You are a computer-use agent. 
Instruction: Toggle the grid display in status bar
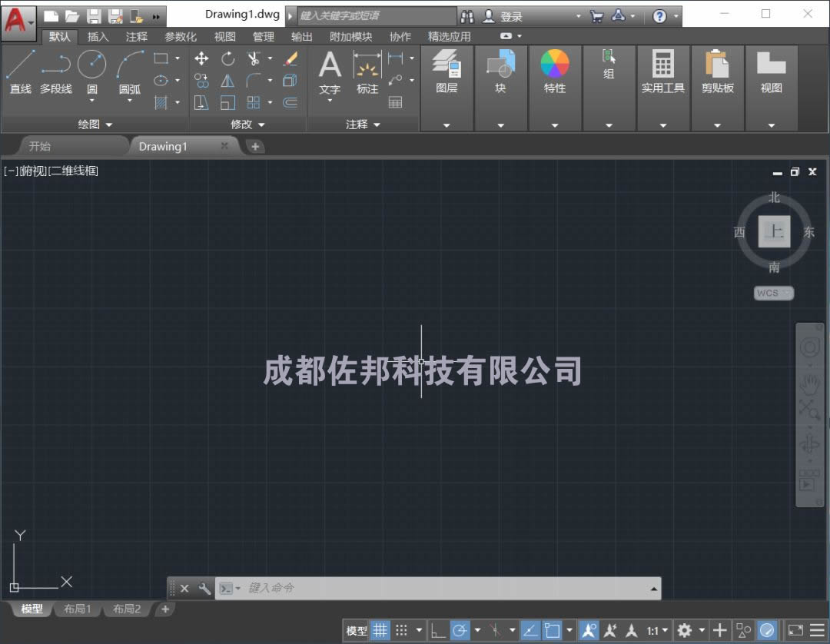pyautogui.click(x=380, y=630)
